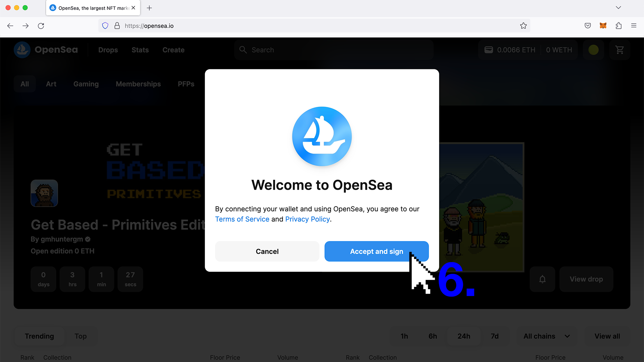Screen dimensions: 644x362
Task: Select the 1h time range
Action: click(404, 336)
